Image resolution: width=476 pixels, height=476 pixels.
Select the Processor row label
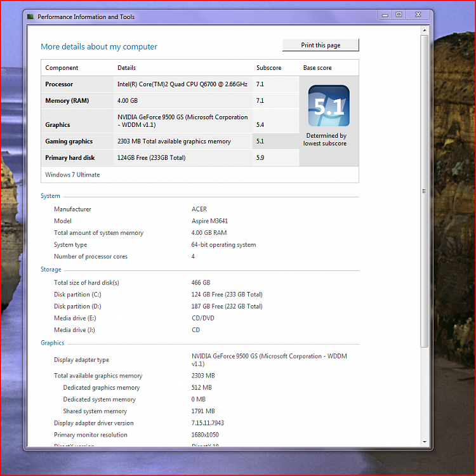pyautogui.click(x=59, y=84)
